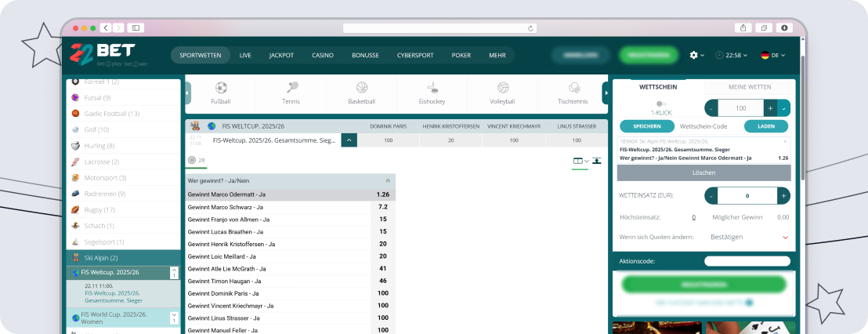Screen dimensions: 868x334
Task: Collapse the Wer gewinnt? Ja/Nein market
Action: pyautogui.click(x=388, y=180)
